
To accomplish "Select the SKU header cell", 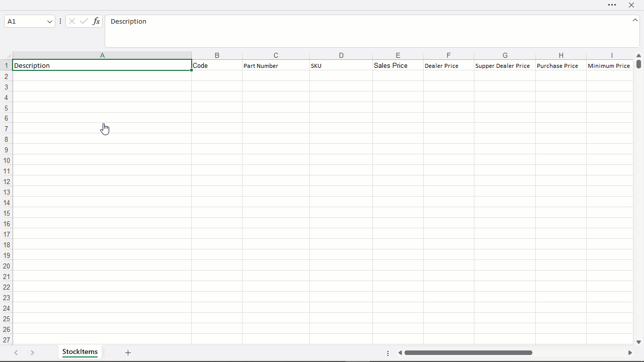I will click(341, 65).
